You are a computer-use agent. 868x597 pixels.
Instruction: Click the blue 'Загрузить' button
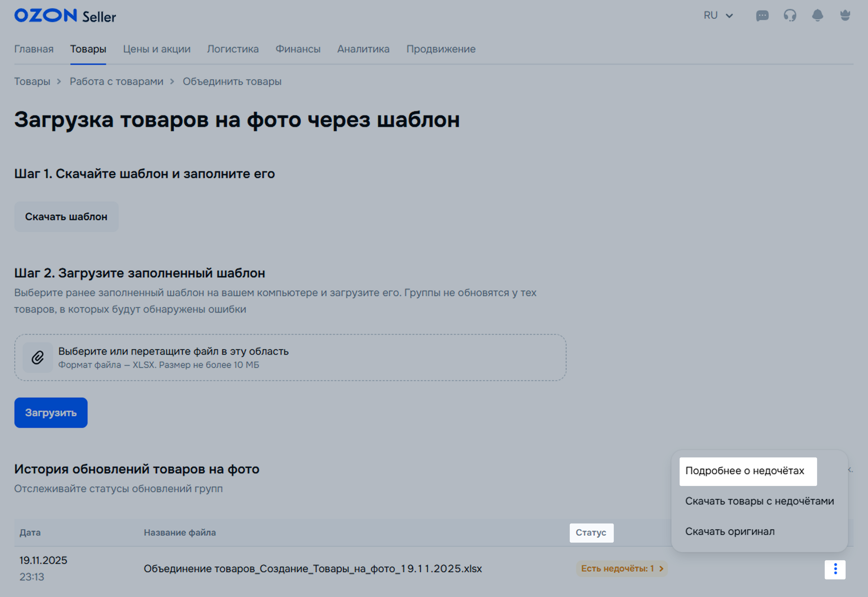coord(51,413)
